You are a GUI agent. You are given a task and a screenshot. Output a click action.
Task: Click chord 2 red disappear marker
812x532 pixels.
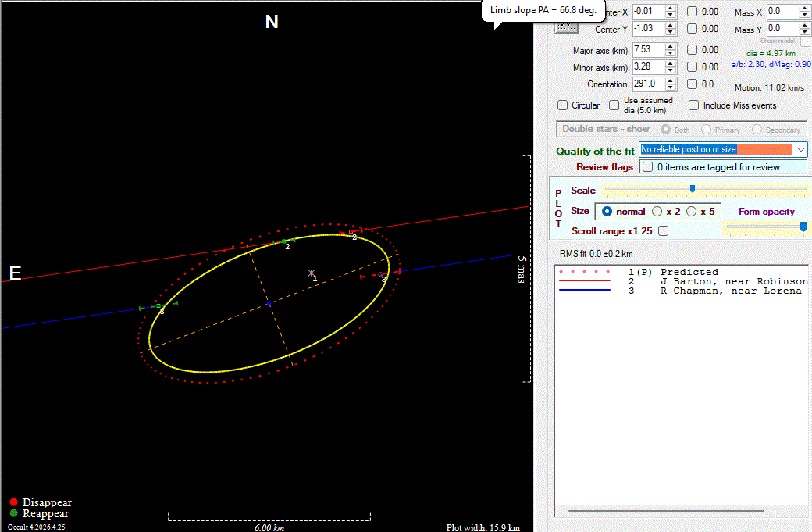351,231
